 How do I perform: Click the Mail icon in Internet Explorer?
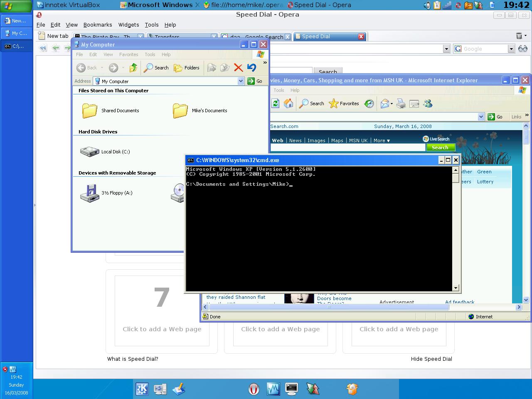(384, 103)
